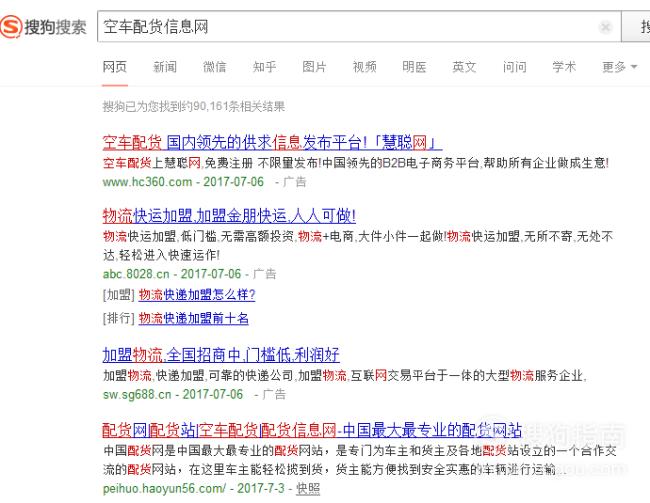Select the 网页 tab
Viewport: 650px width, 503px height.
[x=115, y=67]
